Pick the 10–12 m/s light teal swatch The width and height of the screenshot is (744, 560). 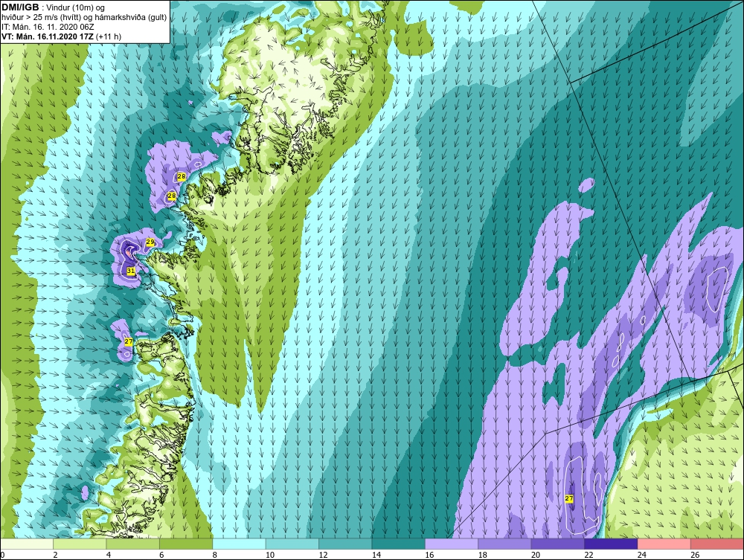292,544
